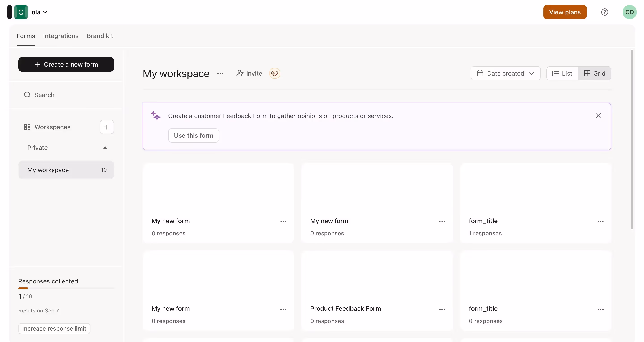Click the '1 responses' text
This screenshot has height=342, width=644.
tap(485, 233)
